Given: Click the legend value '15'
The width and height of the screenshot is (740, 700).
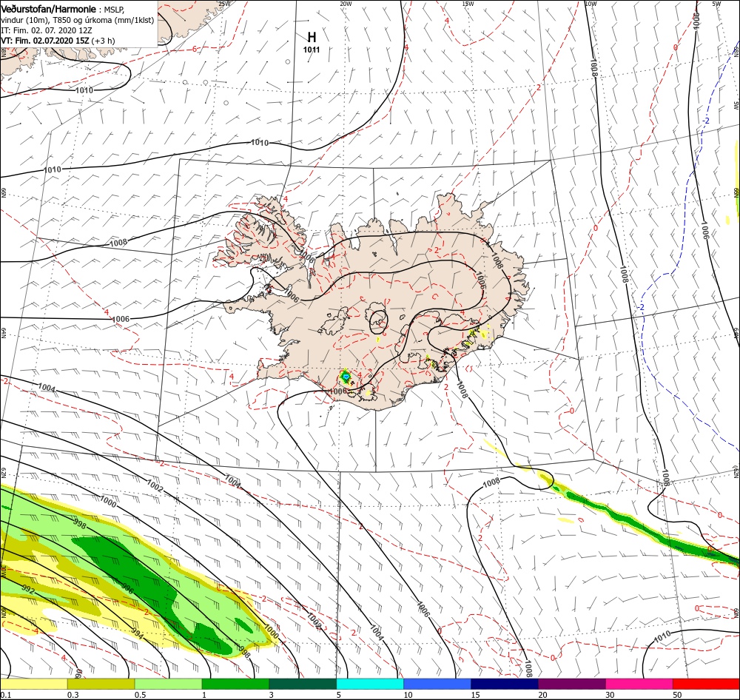Looking at the screenshot, I should click(x=475, y=695).
